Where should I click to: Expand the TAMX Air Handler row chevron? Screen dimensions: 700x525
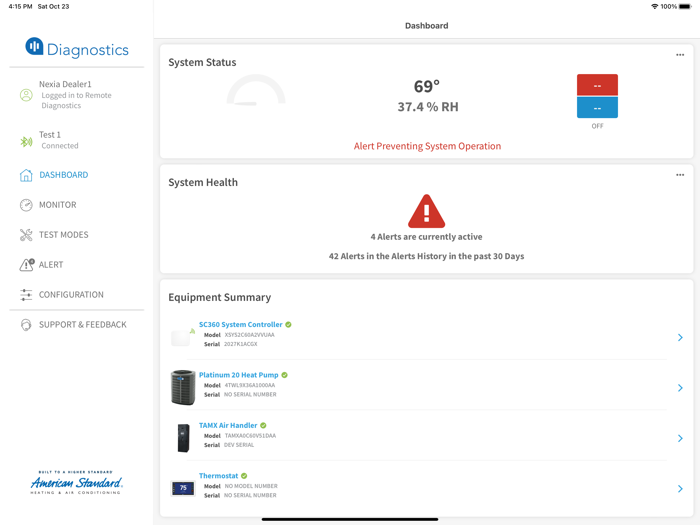[680, 438]
